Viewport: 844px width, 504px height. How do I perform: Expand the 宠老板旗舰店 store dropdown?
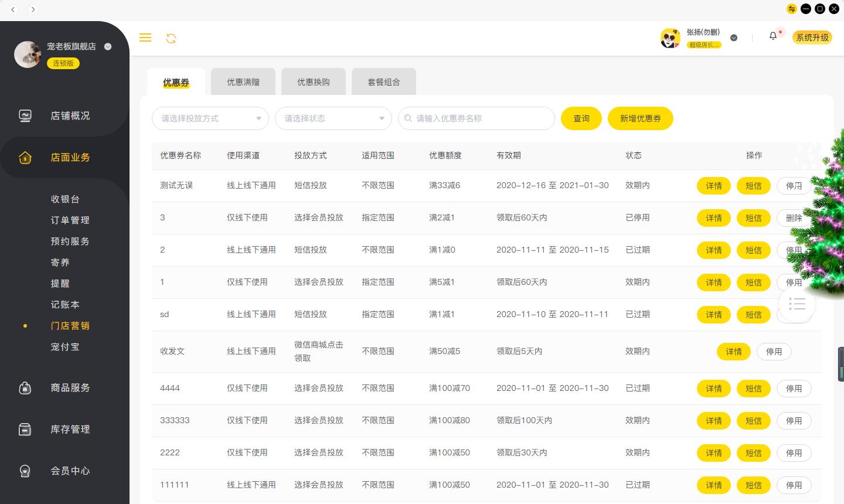point(107,47)
